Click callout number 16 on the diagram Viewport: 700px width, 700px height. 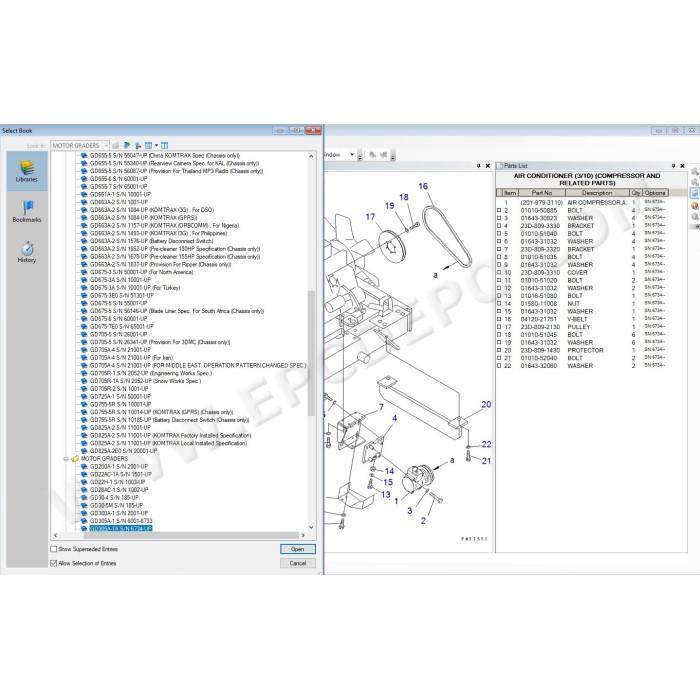click(423, 186)
